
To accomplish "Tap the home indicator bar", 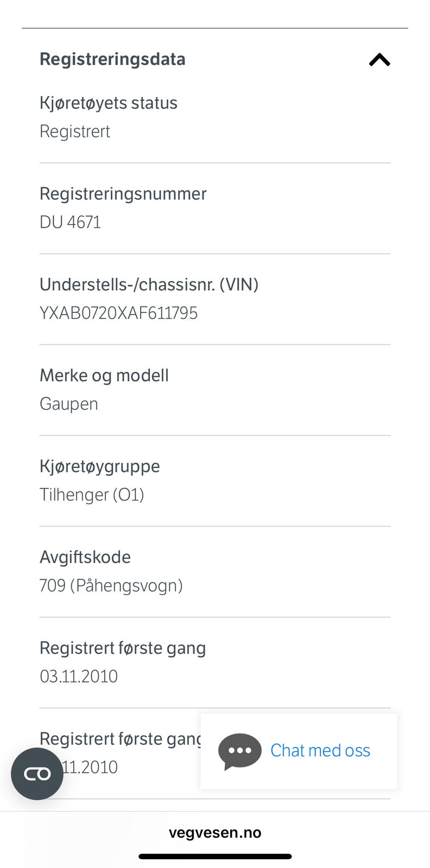I will pos(215,857).
